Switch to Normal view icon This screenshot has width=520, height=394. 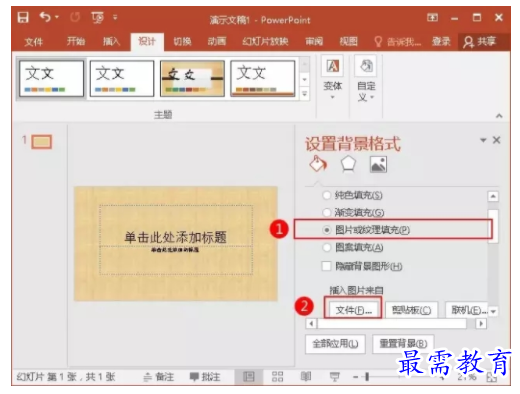tap(249, 377)
